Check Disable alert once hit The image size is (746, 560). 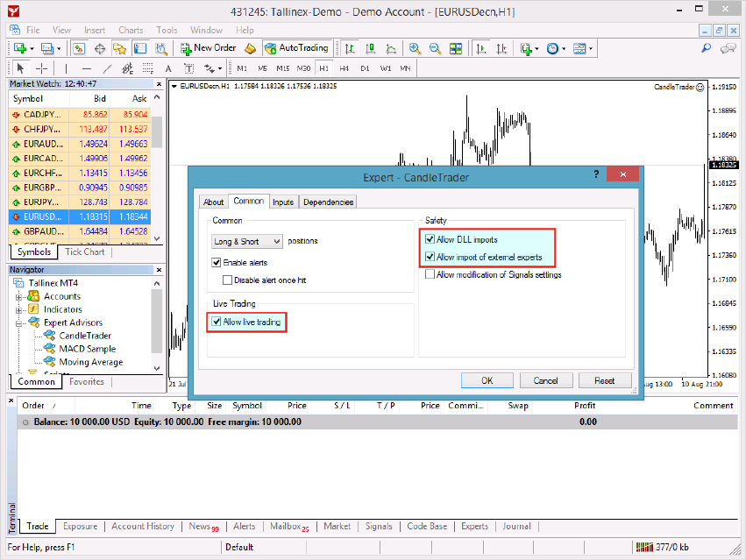click(227, 280)
